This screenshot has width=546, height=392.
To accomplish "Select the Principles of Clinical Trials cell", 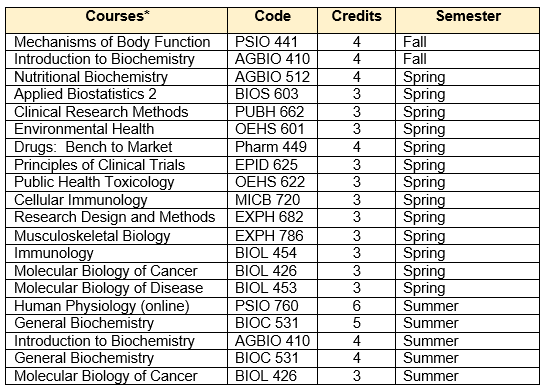I will click(117, 165).
